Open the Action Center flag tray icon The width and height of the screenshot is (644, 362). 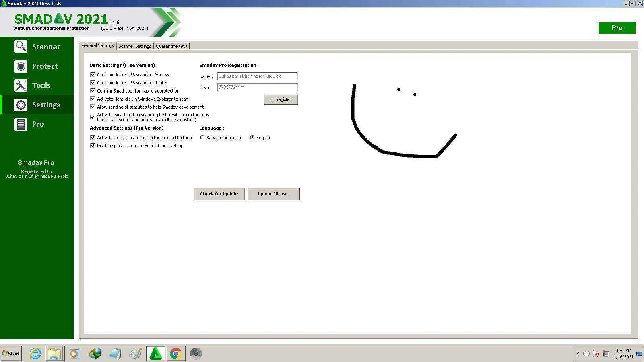(596, 354)
